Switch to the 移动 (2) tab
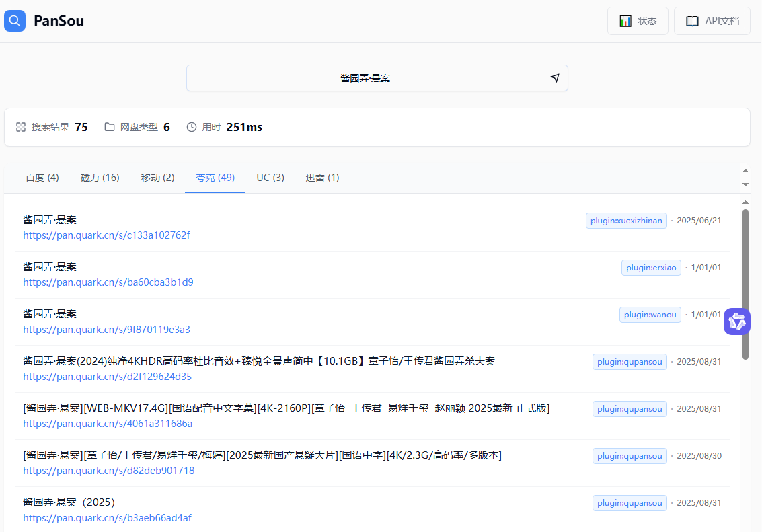Viewport: 762px width, 532px height. tap(157, 178)
